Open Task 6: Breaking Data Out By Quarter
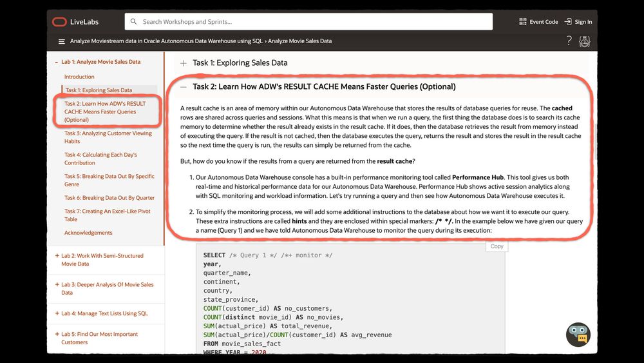The height and width of the screenshot is (363, 644). click(109, 198)
